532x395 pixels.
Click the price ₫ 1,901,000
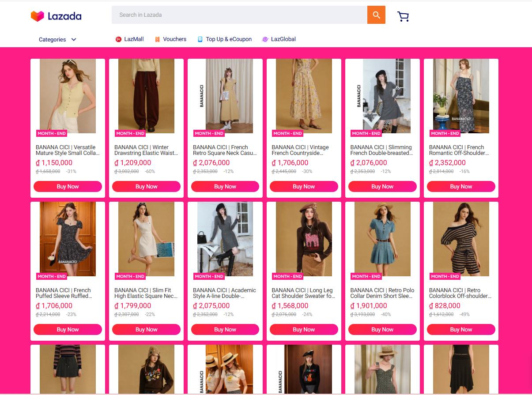point(369,306)
